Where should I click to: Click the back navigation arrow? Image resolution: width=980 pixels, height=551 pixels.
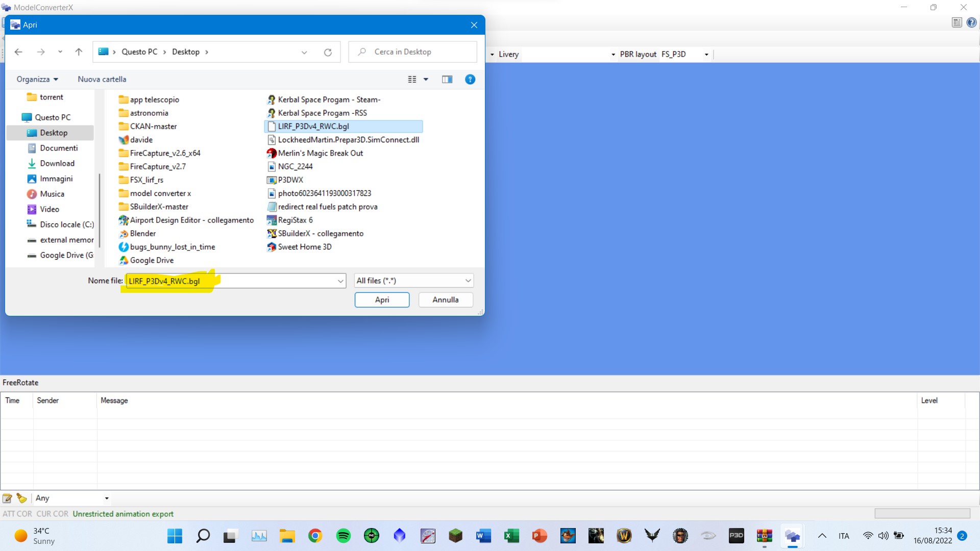click(x=18, y=52)
